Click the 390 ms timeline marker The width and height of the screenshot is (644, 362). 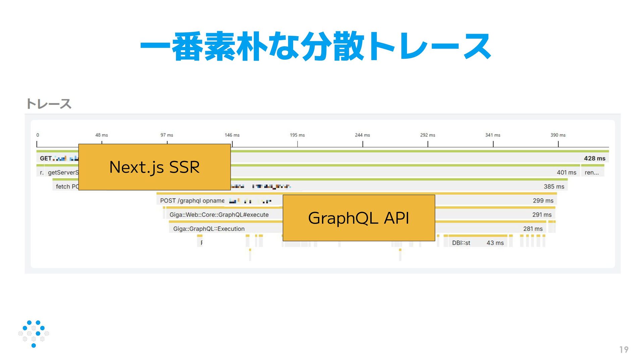pos(558,135)
